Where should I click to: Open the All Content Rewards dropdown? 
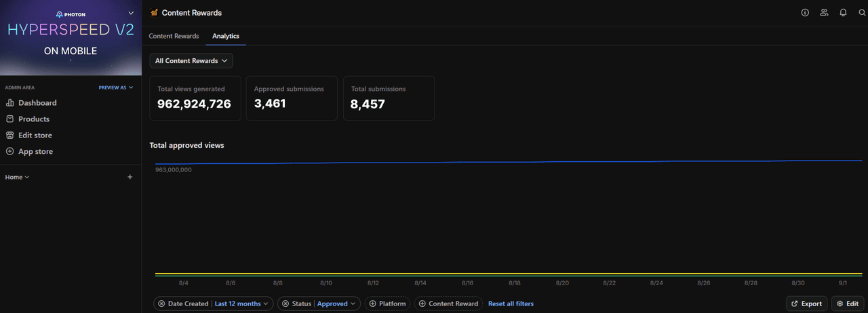coord(191,60)
